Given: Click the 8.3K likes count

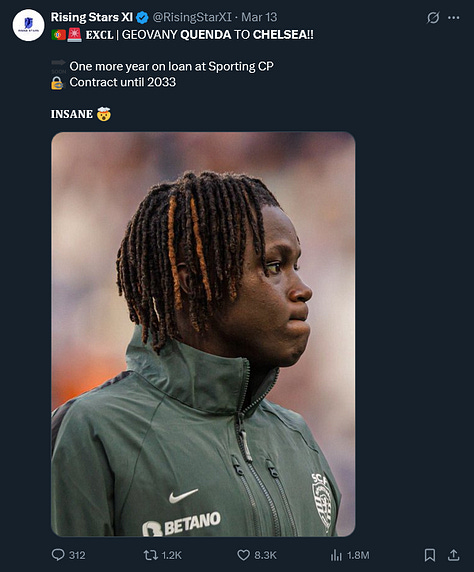Looking at the screenshot, I should (265, 555).
